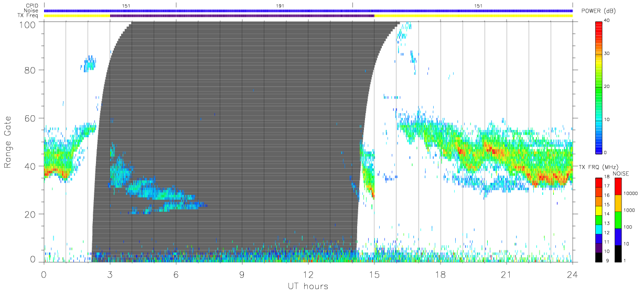Click the "10000" label on NOISE scale
Screen dimensions: 644x297
pos(630,193)
